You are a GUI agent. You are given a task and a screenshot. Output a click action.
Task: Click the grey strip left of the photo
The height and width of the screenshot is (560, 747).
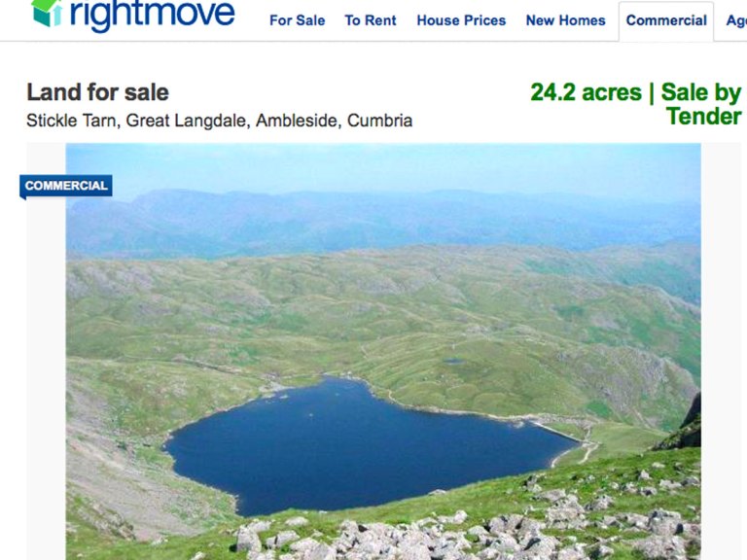[x=47, y=371]
